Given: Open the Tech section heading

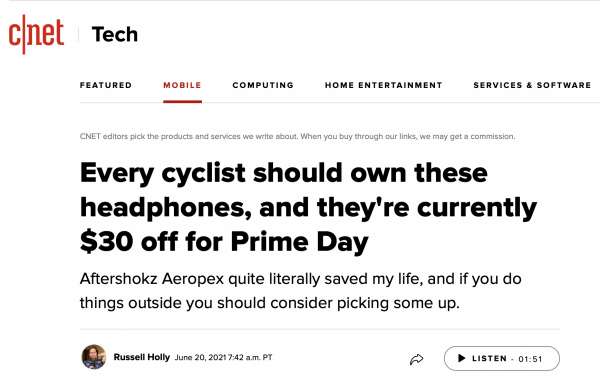Looking at the screenshot, I should tap(114, 34).
